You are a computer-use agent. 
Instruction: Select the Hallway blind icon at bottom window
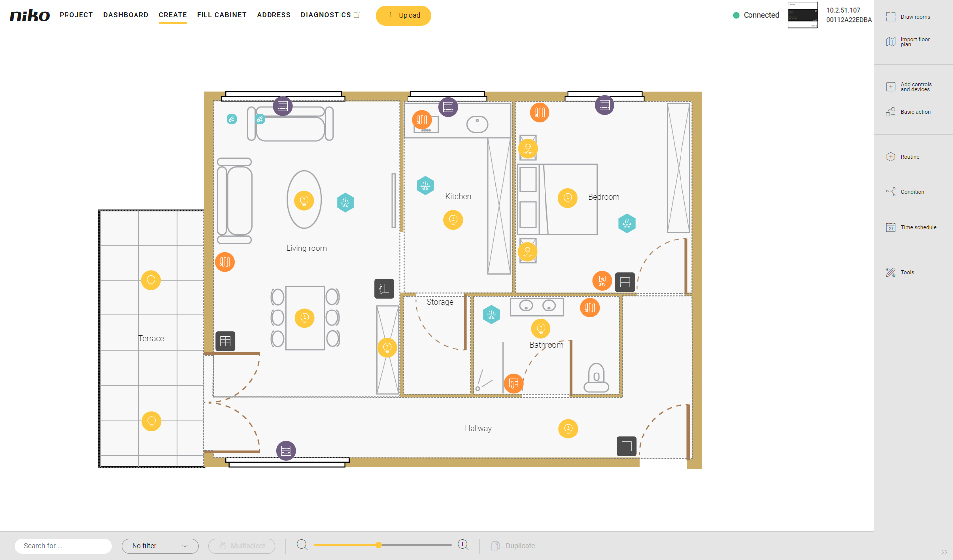286,450
